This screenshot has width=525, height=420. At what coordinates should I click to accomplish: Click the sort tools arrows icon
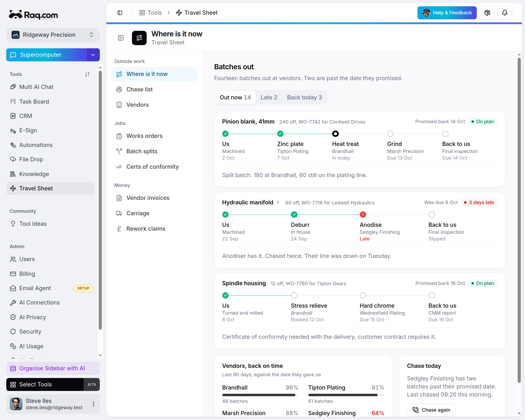(87, 74)
